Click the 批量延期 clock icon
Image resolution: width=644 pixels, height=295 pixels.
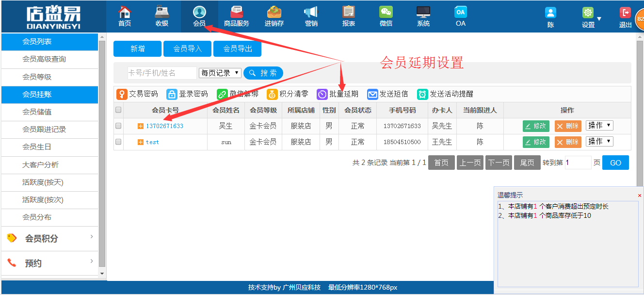pos(322,94)
